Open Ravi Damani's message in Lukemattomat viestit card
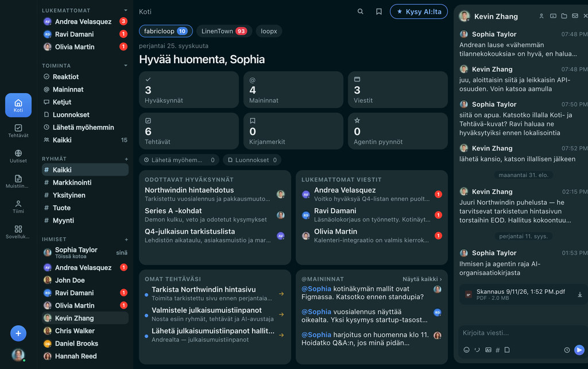Viewport: 588px width, 369px height. [372, 215]
